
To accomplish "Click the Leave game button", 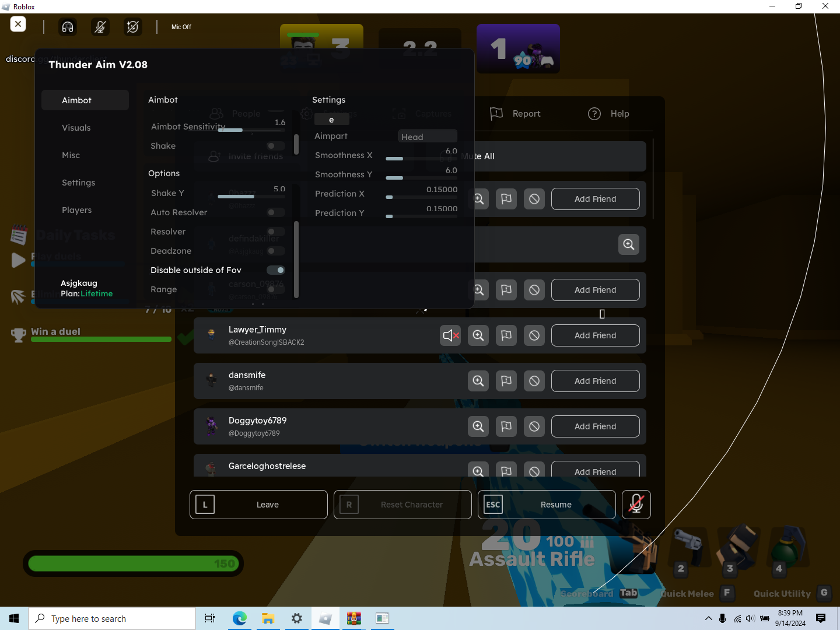I will pos(258,505).
